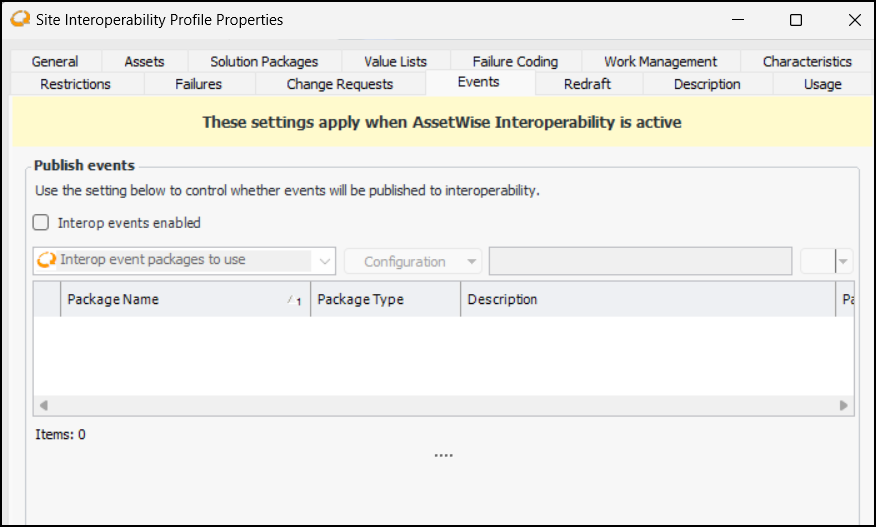Image resolution: width=876 pixels, height=527 pixels.
Task: Open the General tab
Action: (x=55, y=61)
